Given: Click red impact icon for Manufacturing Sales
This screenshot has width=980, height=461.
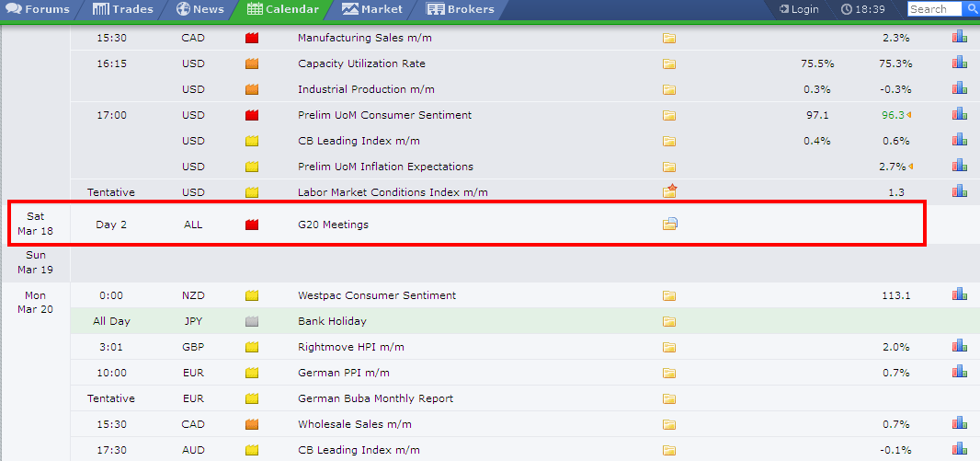Looking at the screenshot, I should tap(252, 38).
